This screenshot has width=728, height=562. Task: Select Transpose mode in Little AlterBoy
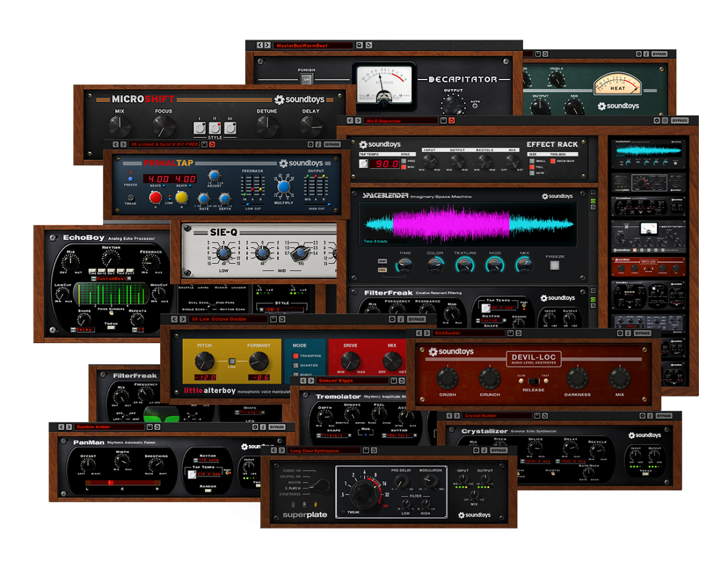pyautogui.click(x=297, y=356)
